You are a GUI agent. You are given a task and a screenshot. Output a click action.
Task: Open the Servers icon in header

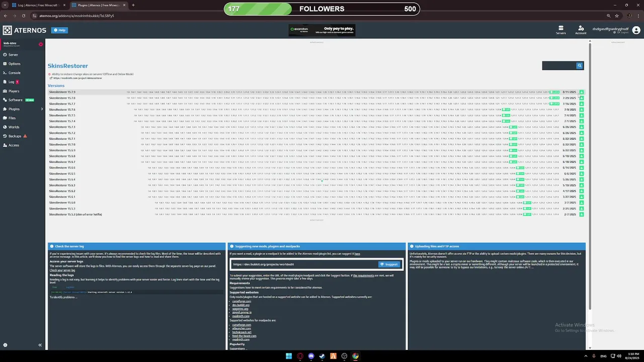560,30
